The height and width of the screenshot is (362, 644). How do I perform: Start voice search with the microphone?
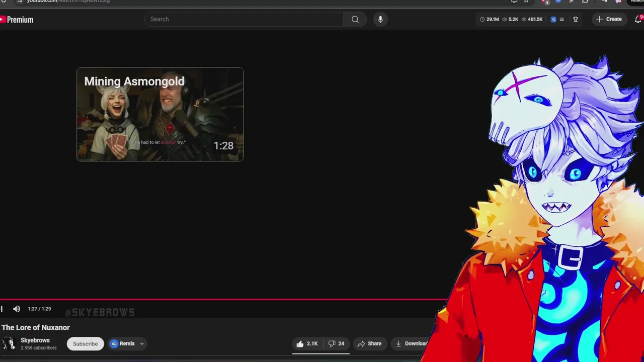[x=380, y=19]
